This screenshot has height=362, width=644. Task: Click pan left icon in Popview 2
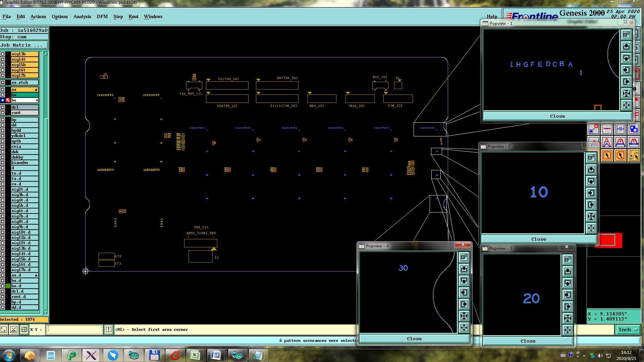click(591, 193)
